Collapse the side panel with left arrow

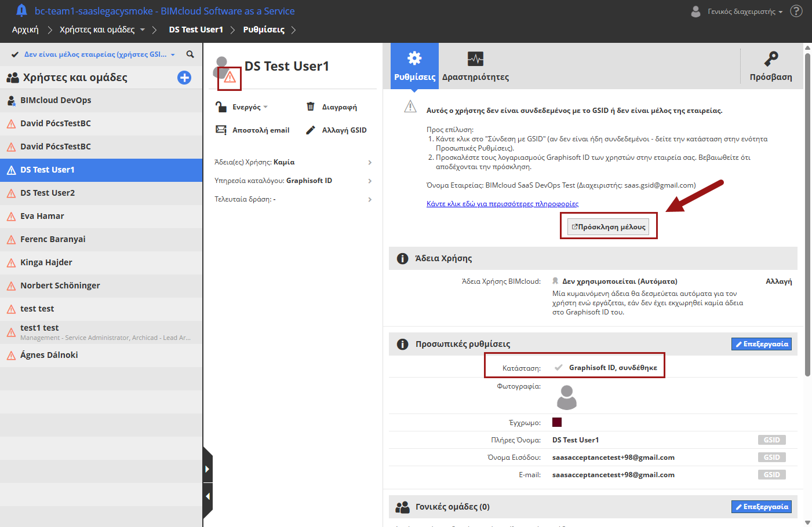tap(207, 496)
